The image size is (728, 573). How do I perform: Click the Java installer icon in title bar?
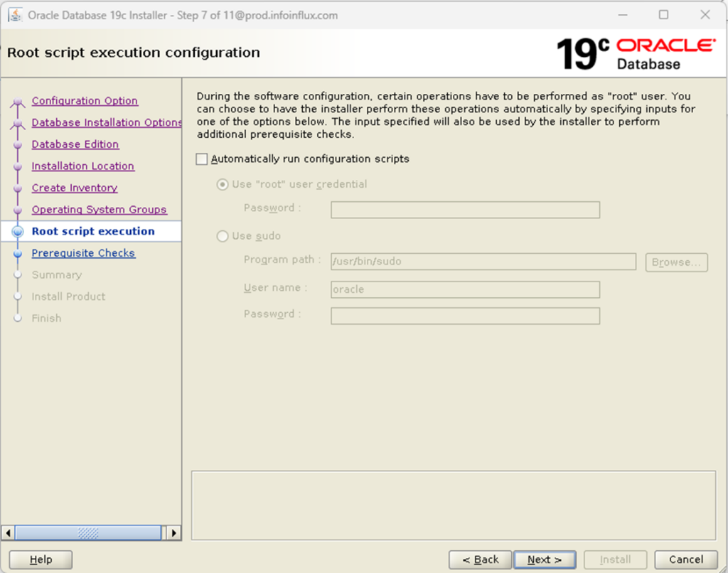pyautogui.click(x=15, y=14)
